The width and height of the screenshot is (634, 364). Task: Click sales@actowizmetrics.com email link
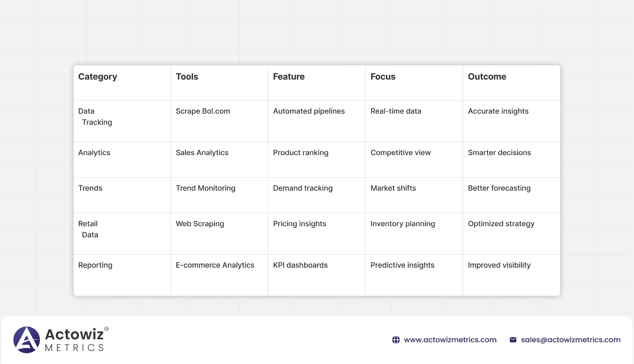point(571,340)
